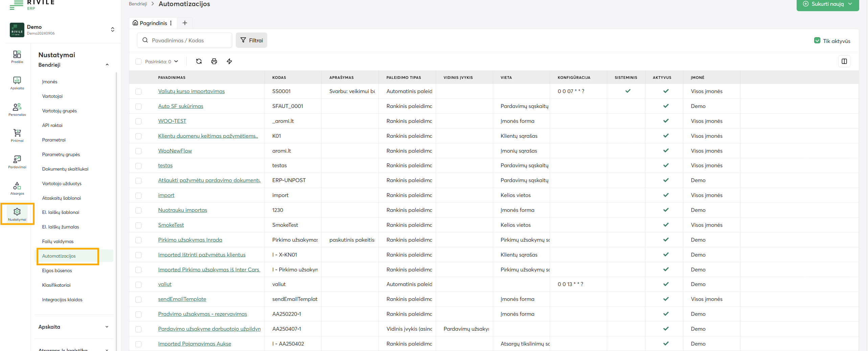Open the Personalas module icon

click(x=17, y=109)
